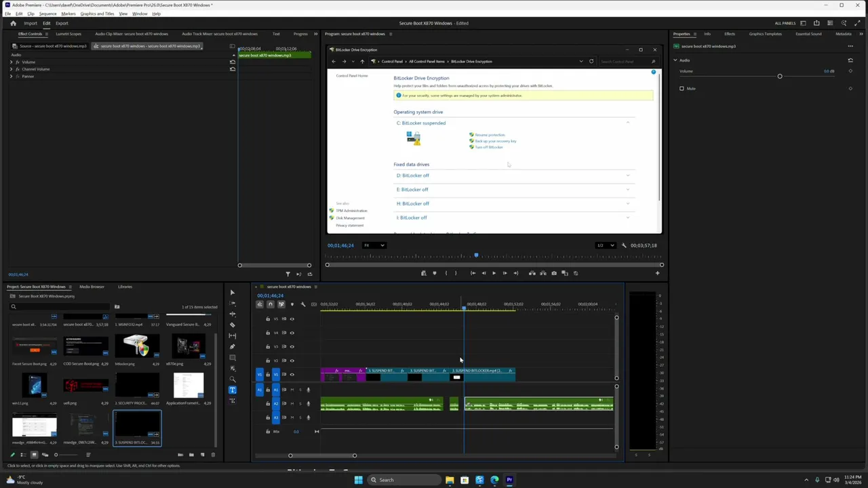The height and width of the screenshot is (488, 868).
Task: Select the Zoom tool
Action: (x=233, y=379)
